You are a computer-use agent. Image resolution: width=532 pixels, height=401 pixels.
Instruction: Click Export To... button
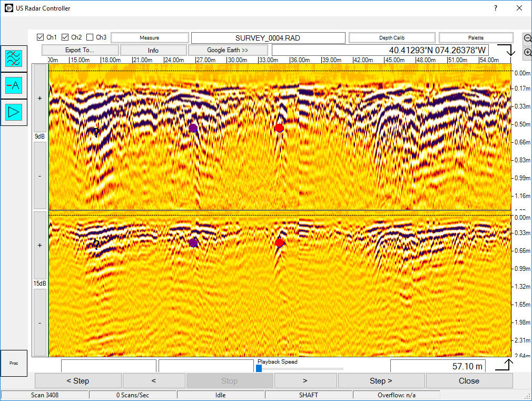(80, 50)
